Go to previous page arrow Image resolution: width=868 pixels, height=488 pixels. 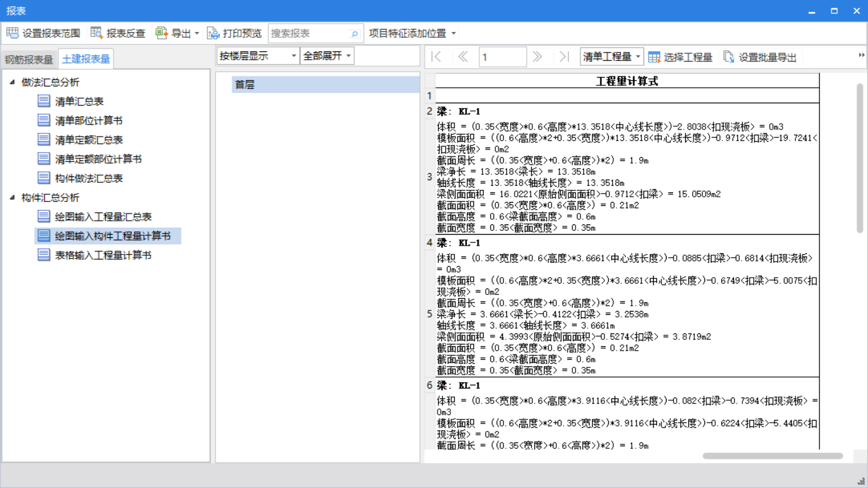(463, 57)
